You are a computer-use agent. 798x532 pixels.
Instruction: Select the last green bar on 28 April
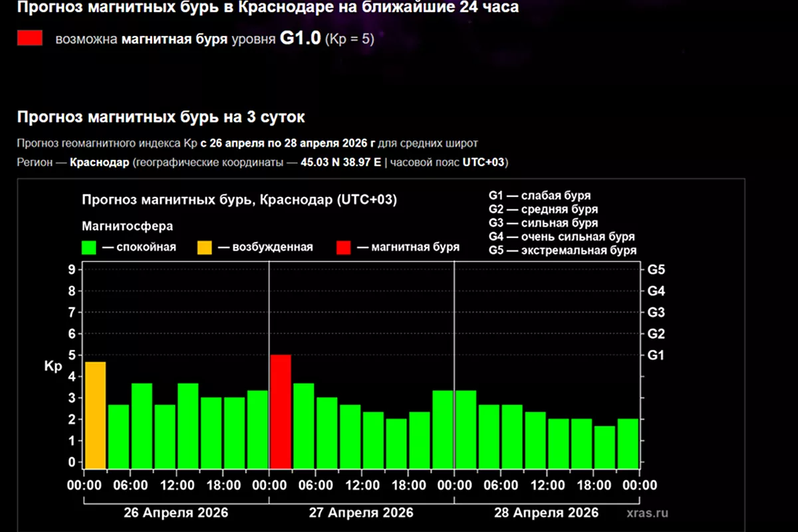628,443
